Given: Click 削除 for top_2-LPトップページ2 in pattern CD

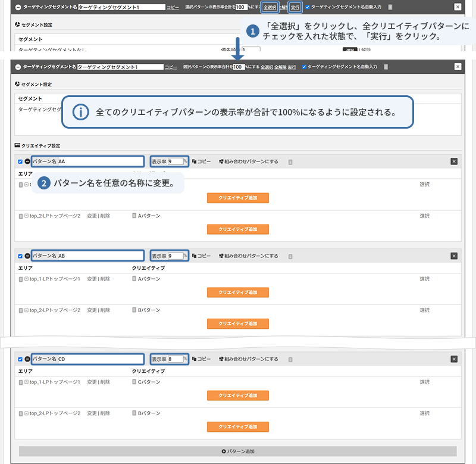Looking at the screenshot, I should 105,413.
